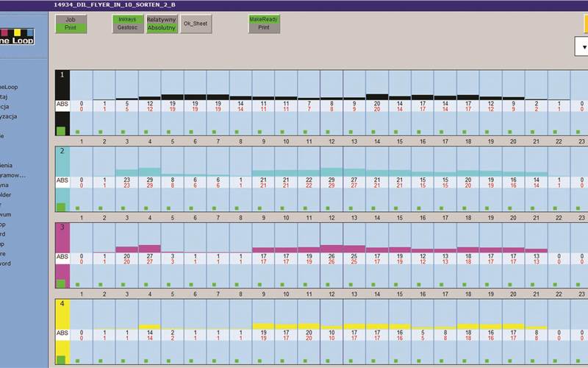588x368 pixels.
Task: Toggle InkKeys / Gestosc mode
Action: pyautogui.click(x=127, y=24)
